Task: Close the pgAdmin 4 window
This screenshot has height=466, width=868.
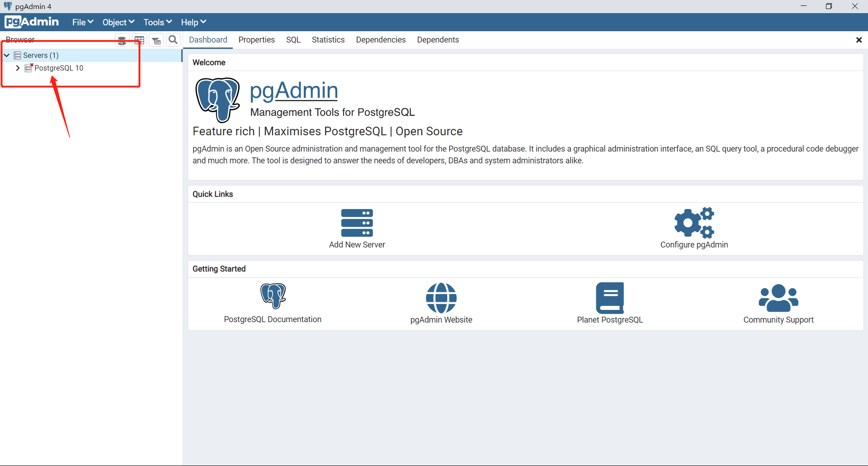Action: 855,6
